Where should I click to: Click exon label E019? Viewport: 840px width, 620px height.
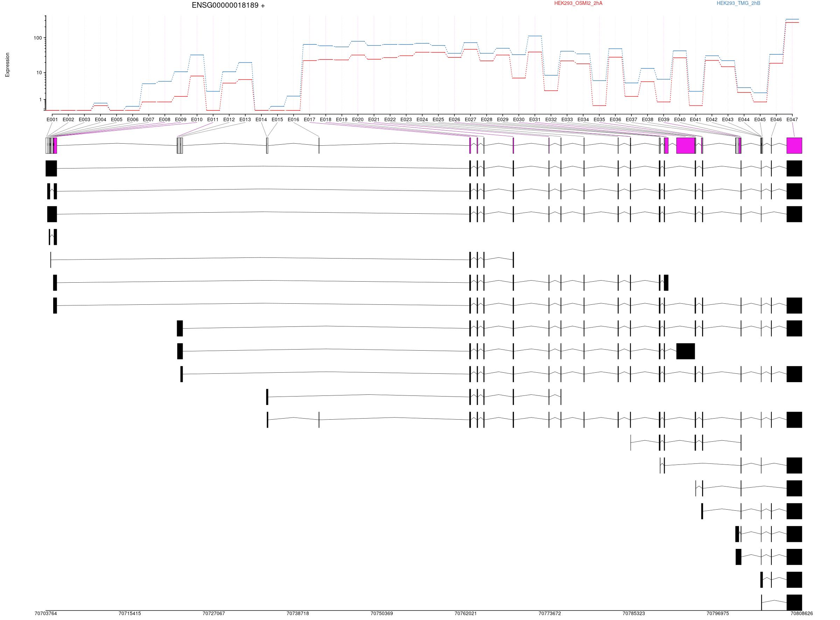[342, 120]
